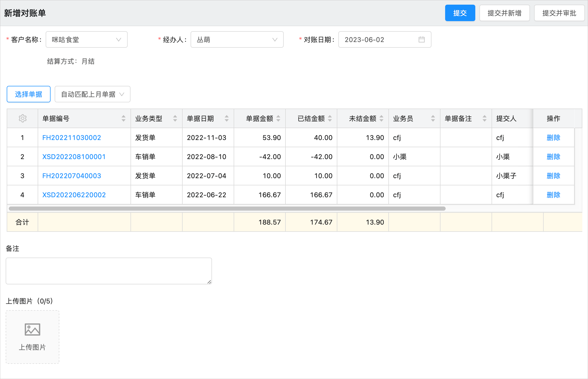Viewport: 588px width, 379px height.
Task: Open document link FH202211030002
Action: pos(71,138)
